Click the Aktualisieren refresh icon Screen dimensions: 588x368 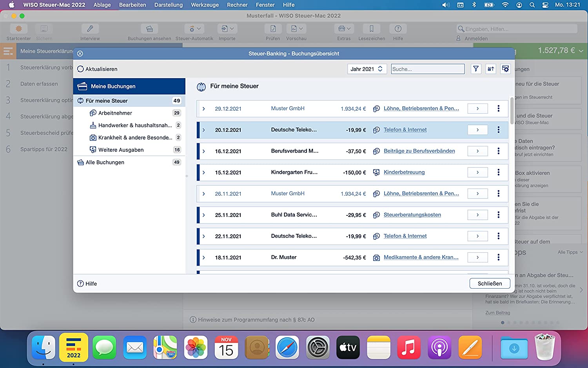[x=80, y=69]
